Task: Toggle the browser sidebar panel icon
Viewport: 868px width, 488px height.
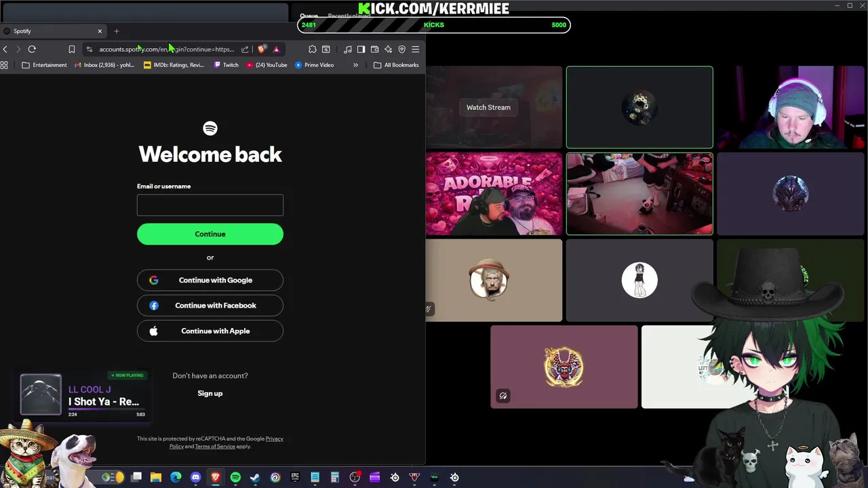Action: pyautogui.click(x=361, y=49)
